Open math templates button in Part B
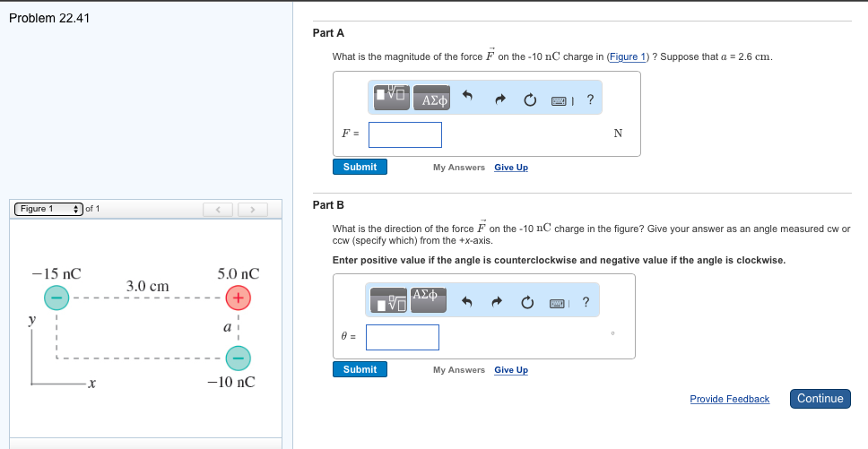 pyautogui.click(x=388, y=299)
